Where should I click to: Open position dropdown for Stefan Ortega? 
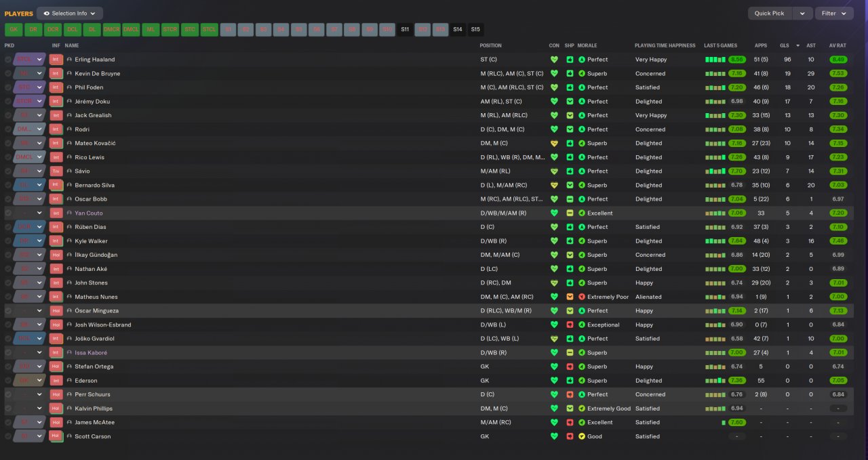39,367
